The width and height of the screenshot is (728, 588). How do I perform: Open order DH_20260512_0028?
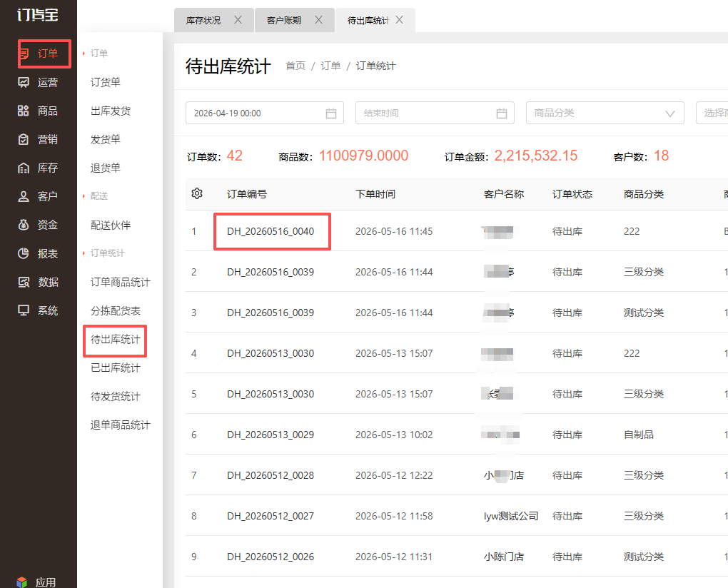(271, 475)
